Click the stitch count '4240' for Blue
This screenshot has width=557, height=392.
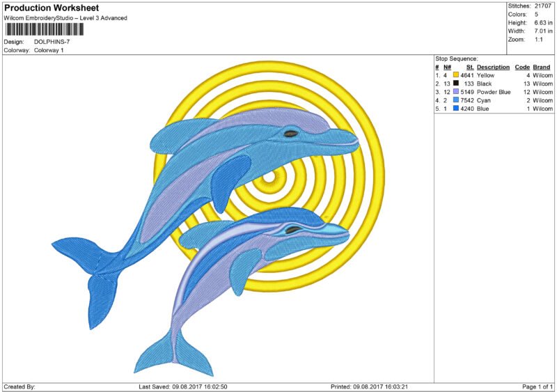tap(467, 109)
